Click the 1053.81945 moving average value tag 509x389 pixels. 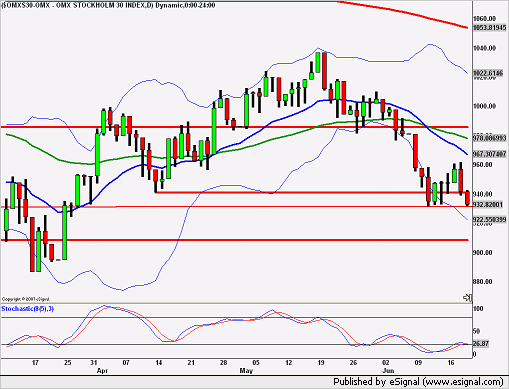[490, 28]
